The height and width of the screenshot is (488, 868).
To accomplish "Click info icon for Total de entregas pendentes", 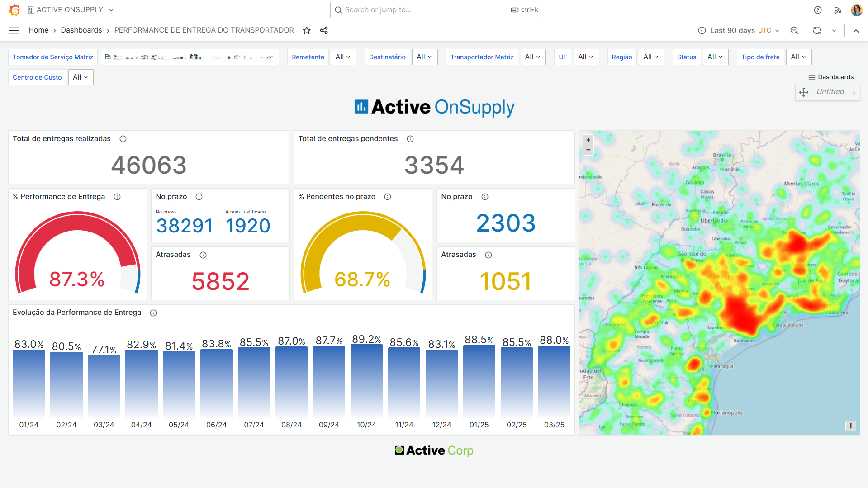I will tap(410, 139).
